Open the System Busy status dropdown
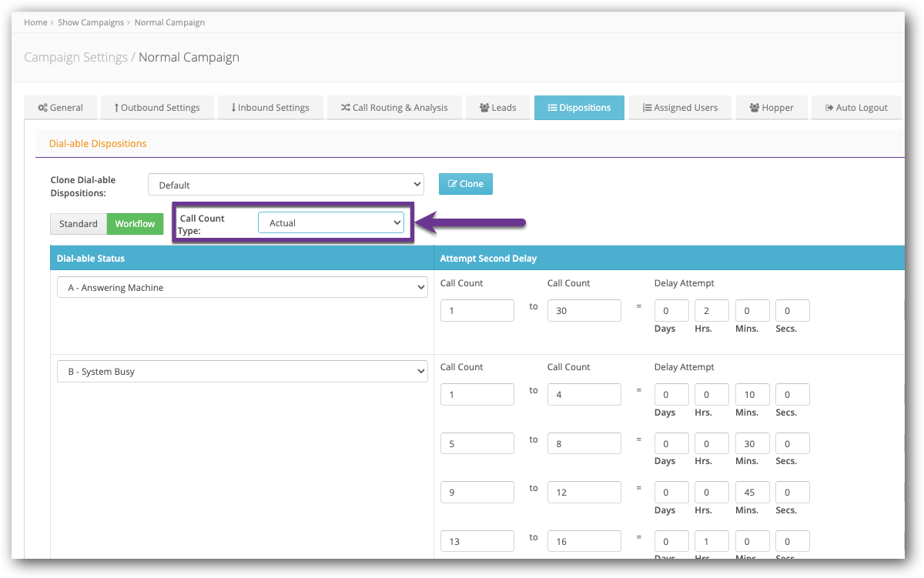 243,372
